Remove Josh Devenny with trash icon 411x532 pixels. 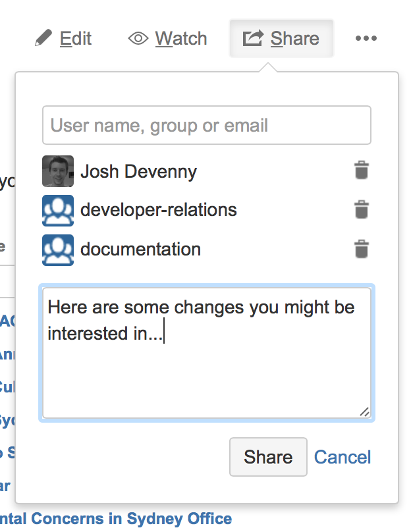362,170
